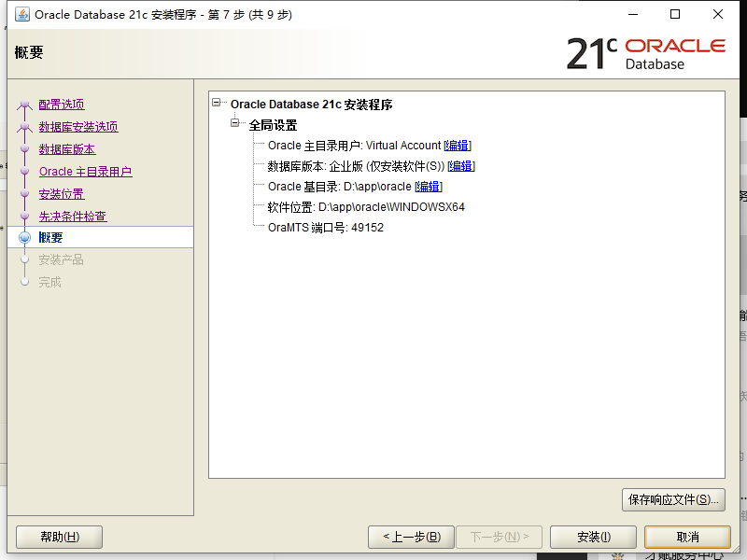Minimize the Oracle installer window

[x=633, y=14]
